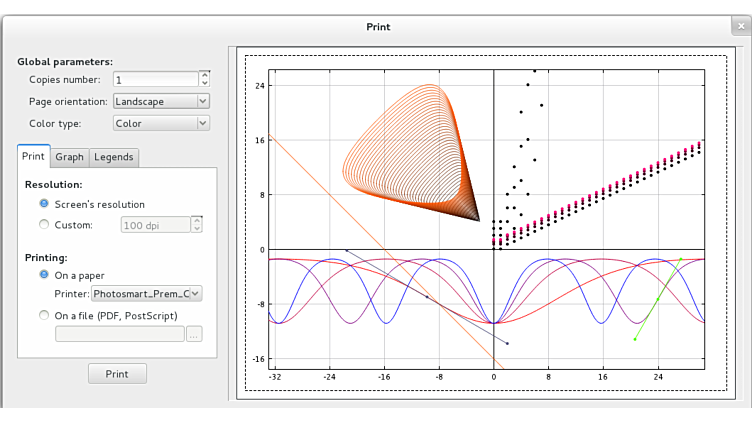Select Screen's resolution option

click(x=43, y=204)
